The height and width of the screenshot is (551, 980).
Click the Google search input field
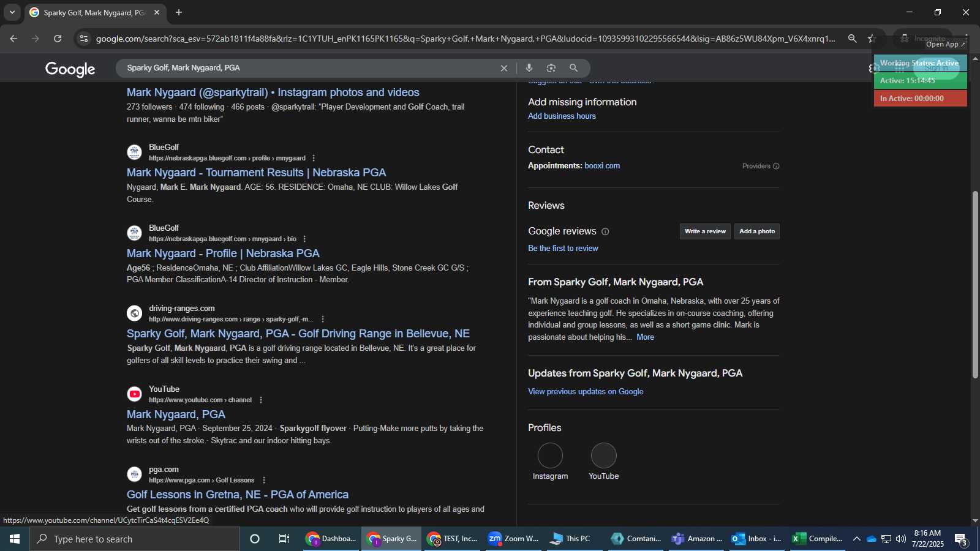[x=309, y=68]
